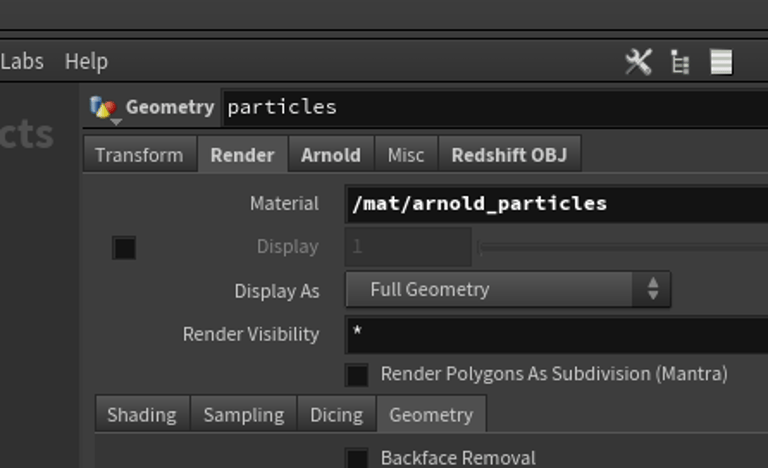Select the Misc tab

406,155
